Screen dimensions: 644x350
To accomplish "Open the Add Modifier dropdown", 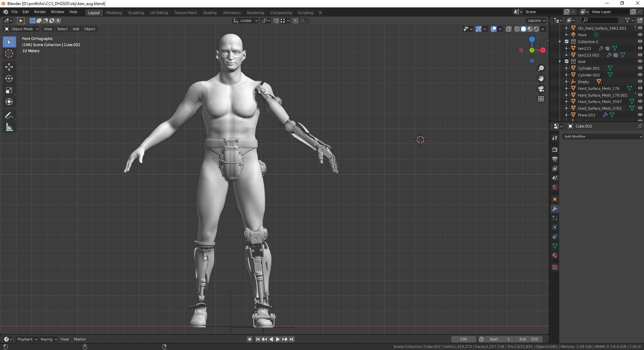I will pos(603,137).
